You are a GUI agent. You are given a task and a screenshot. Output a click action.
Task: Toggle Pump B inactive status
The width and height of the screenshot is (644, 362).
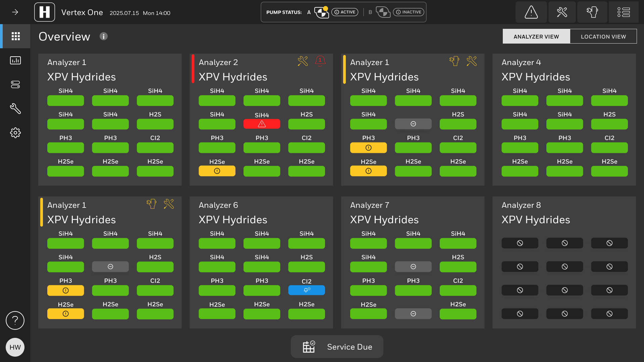click(408, 12)
